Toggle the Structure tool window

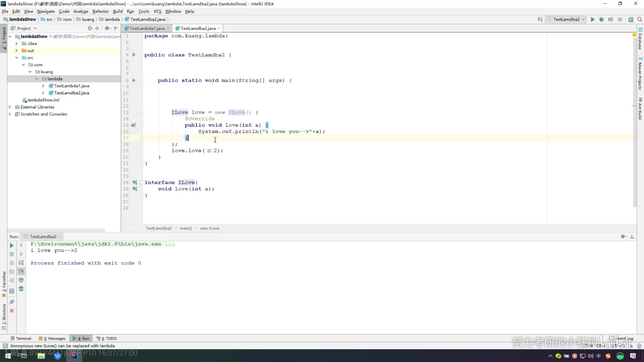click(4, 317)
